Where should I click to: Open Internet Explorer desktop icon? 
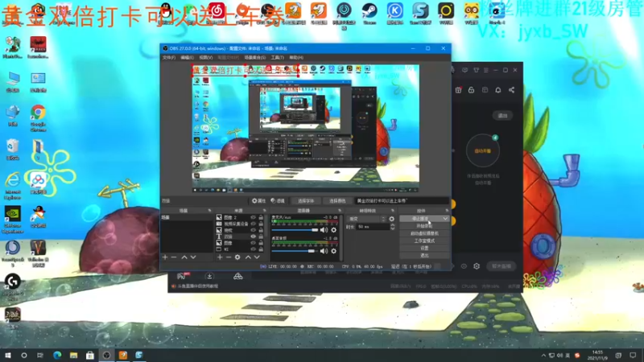click(13, 186)
